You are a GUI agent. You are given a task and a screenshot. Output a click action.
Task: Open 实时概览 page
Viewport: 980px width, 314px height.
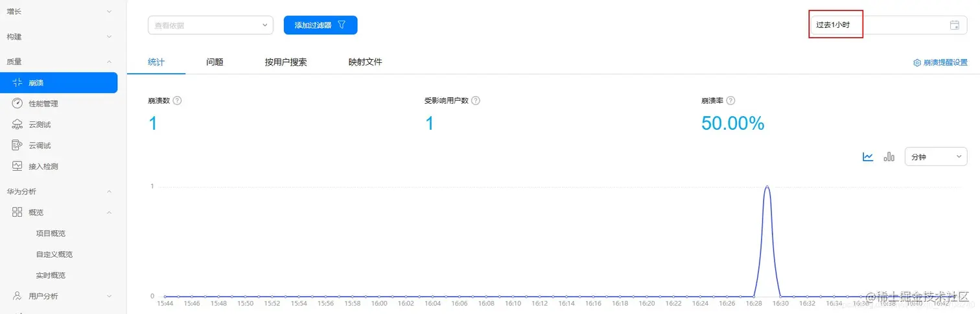(x=51, y=275)
